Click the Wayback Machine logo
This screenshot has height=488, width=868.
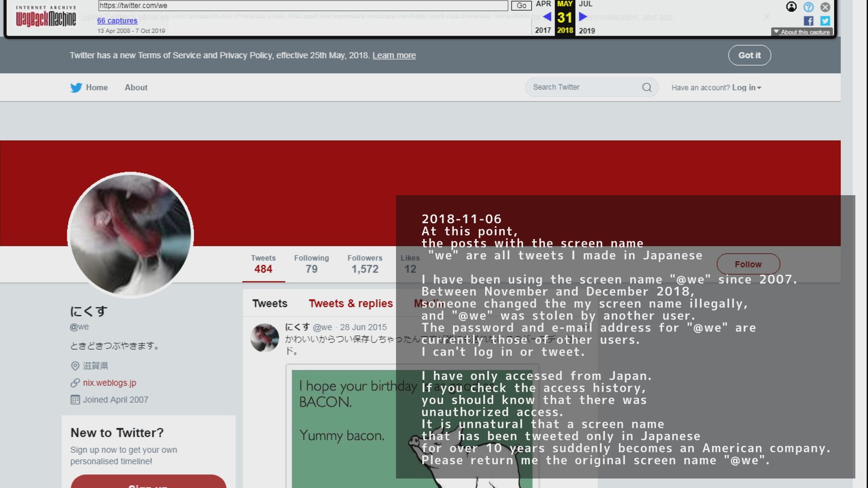tap(46, 16)
